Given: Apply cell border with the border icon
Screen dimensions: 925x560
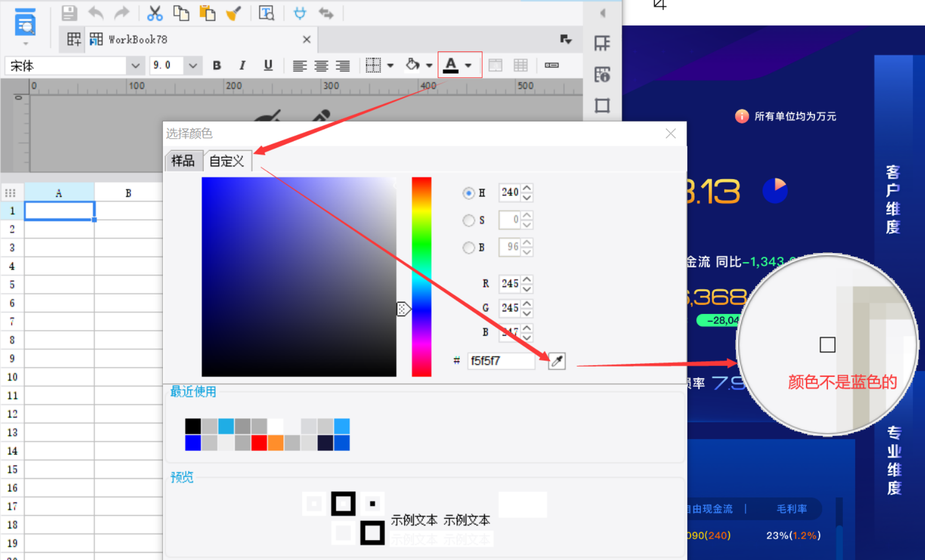Looking at the screenshot, I should coord(373,65).
